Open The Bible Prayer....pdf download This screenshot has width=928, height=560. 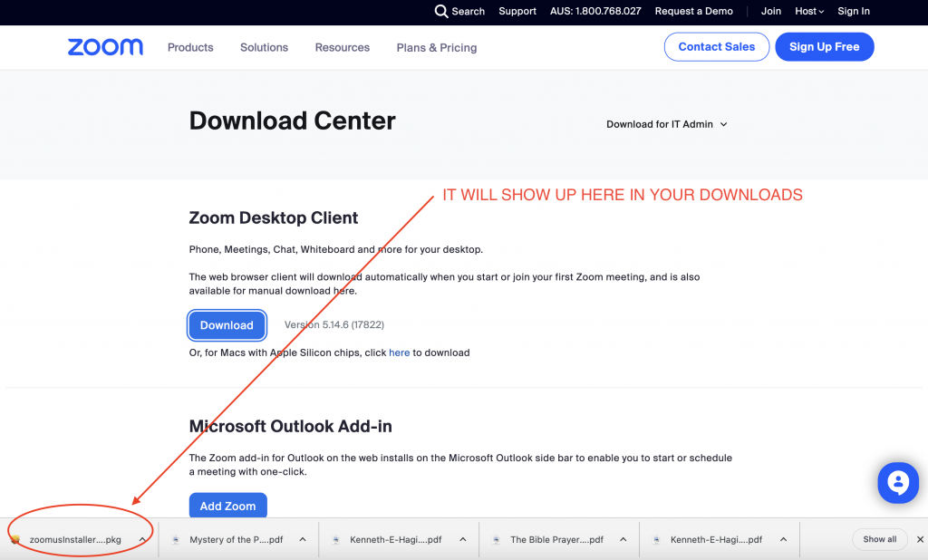(557, 540)
